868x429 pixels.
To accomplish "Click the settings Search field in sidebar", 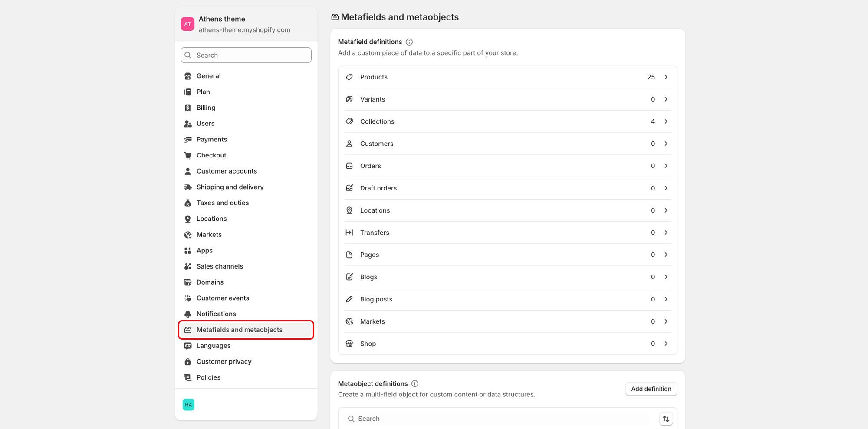I will pyautogui.click(x=246, y=55).
